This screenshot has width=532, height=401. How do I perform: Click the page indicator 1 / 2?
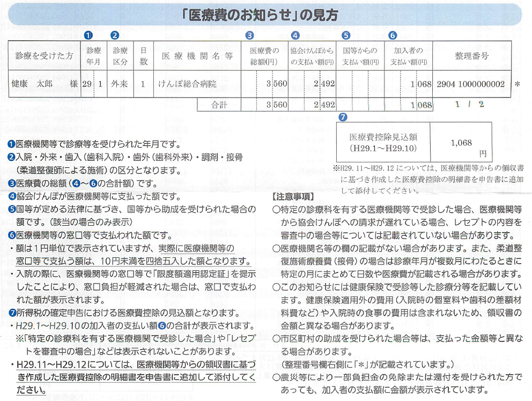470,104
